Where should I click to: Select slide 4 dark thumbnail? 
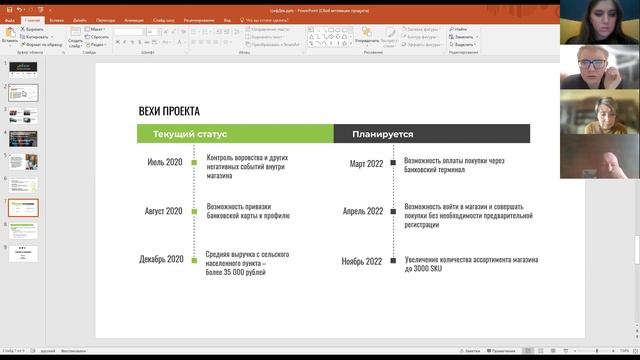coord(23,139)
